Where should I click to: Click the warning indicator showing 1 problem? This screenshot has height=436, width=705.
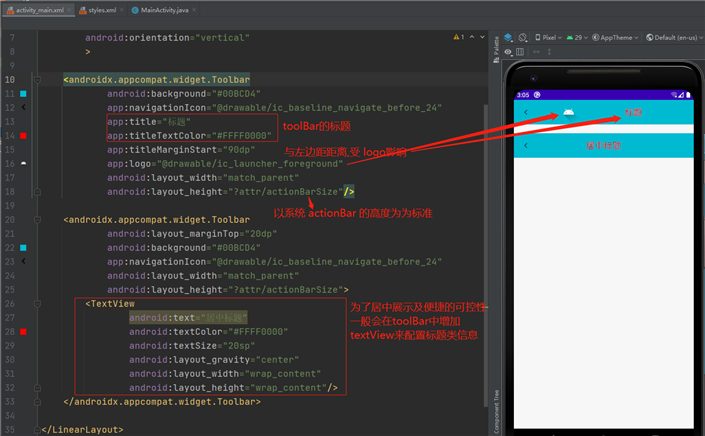click(x=459, y=37)
